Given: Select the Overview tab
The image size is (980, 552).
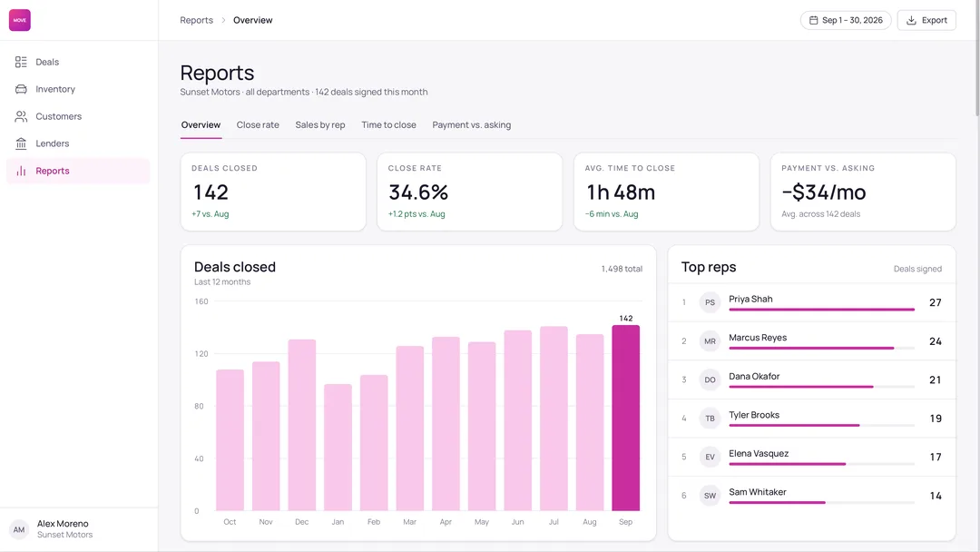Looking at the screenshot, I should pos(201,125).
